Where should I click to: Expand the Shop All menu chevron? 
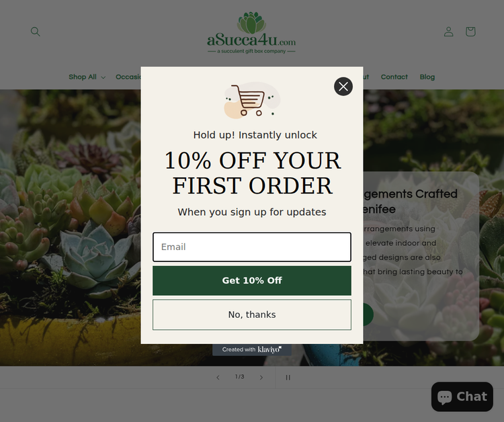[x=103, y=77]
